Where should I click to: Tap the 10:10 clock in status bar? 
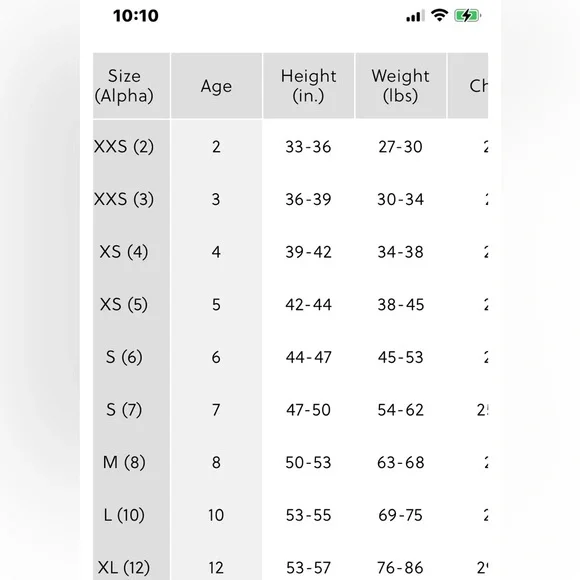(x=136, y=16)
